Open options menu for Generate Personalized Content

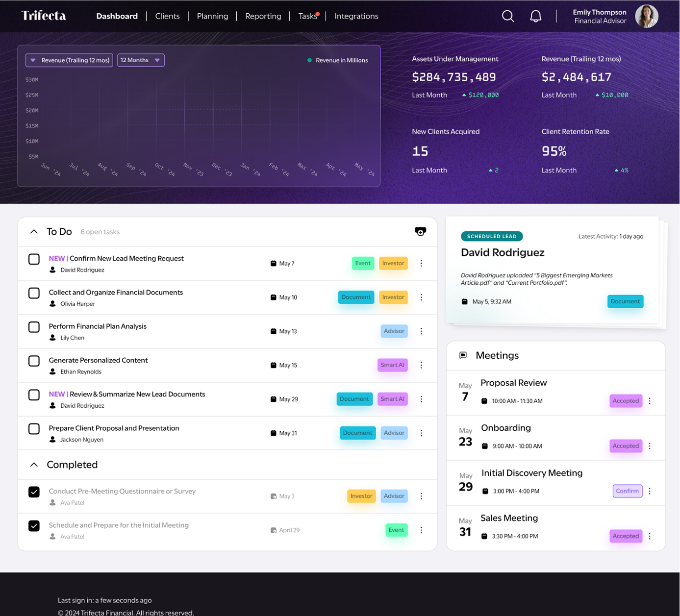[421, 365]
